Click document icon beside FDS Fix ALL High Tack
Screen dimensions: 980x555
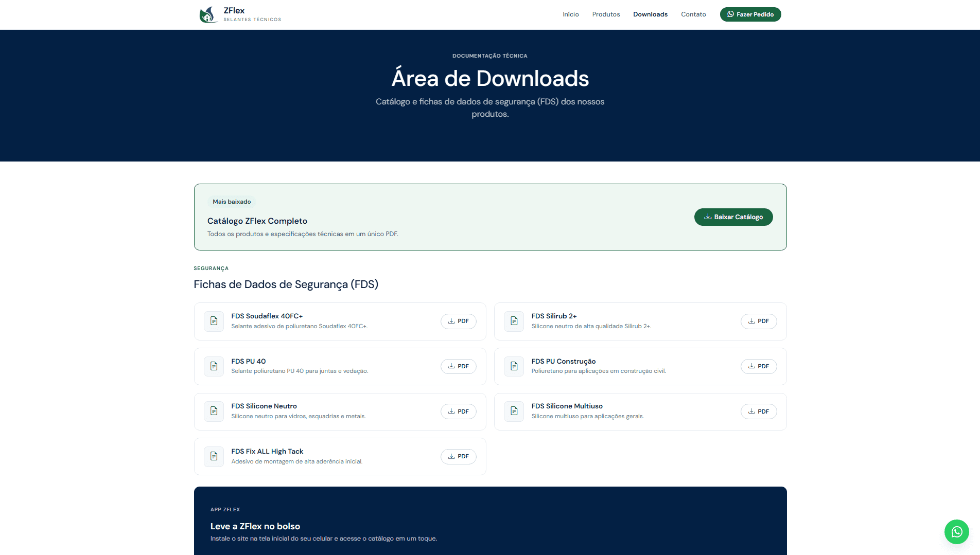[214, 456]
